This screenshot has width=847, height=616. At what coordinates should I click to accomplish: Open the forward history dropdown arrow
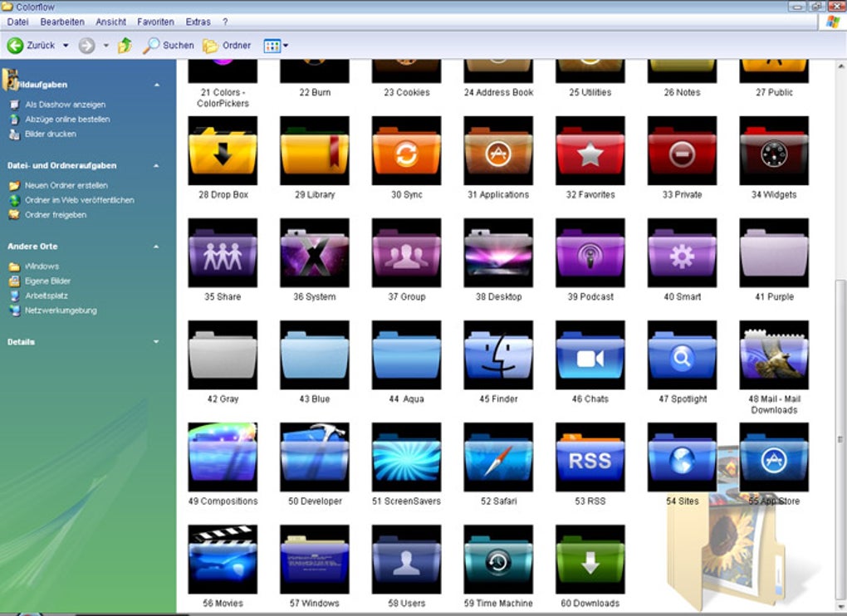pos(106,46)
